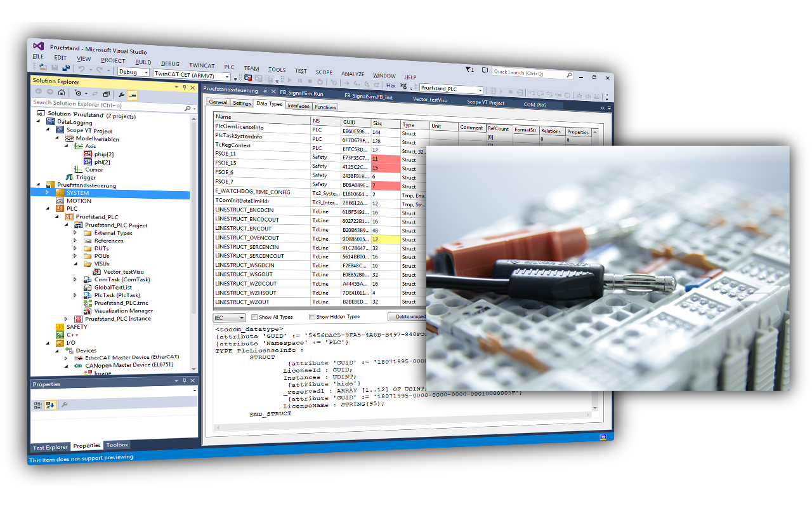Open the SCOPE menu
This screenshot has width=812, height=508.
pyautogui.click(x=324, y=72)
